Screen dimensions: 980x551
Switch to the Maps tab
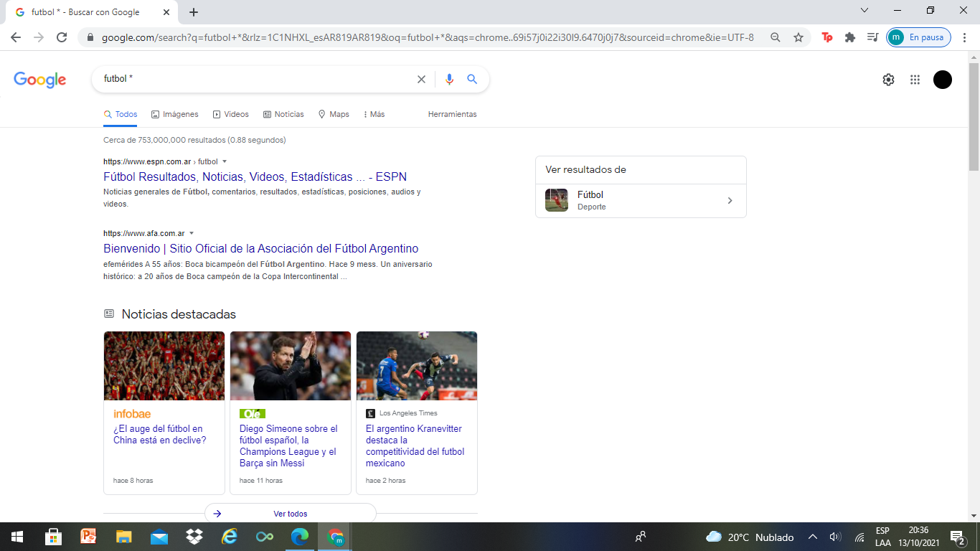pos(334,114)
